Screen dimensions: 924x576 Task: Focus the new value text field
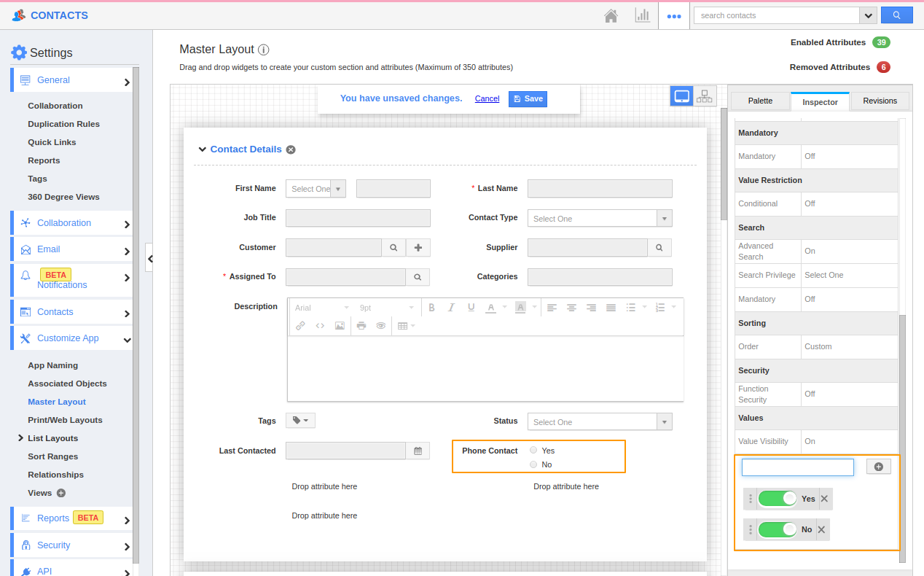[797, 467]
